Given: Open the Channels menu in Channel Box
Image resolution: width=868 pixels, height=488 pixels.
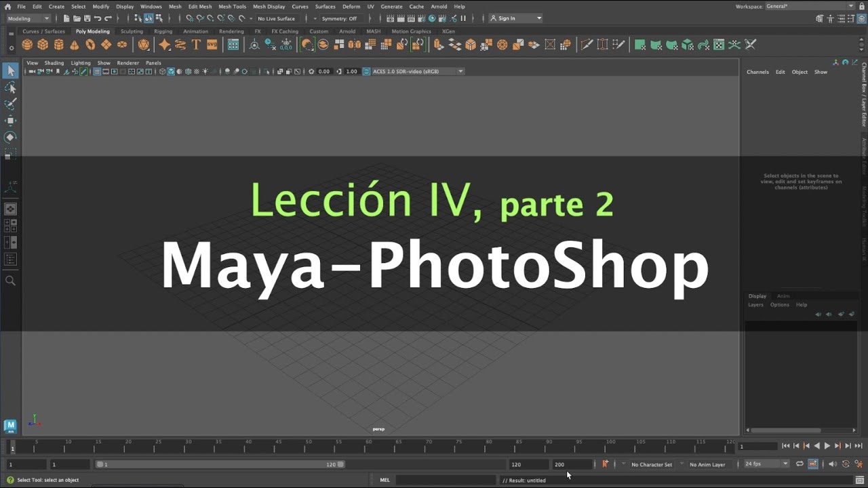Looking at the screenshot, I should (757, 72).
